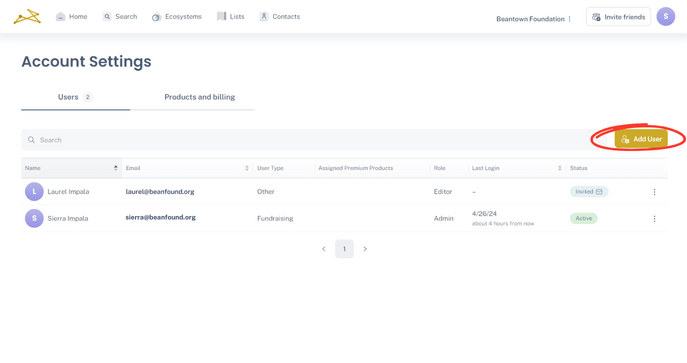Screen dimensions: 687x363
Task: Open Sierra Impala's three-dot options menu
Action: 654,219
